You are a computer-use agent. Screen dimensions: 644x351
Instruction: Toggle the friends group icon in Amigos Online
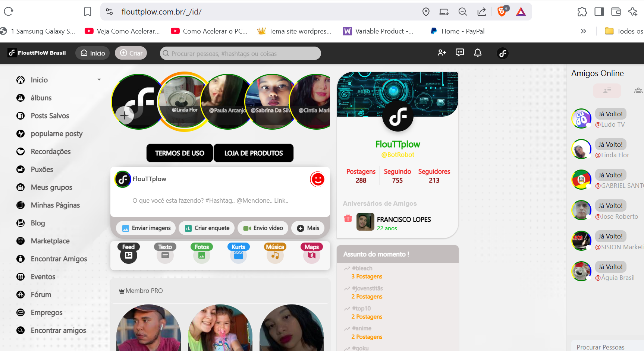(x=638, y=90)
